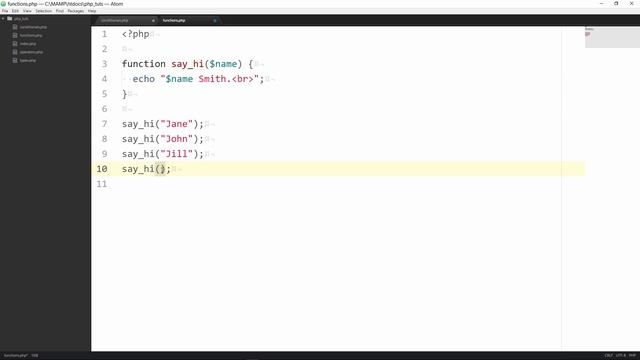
Task: Minimize the Atom window
Action: 601,4
